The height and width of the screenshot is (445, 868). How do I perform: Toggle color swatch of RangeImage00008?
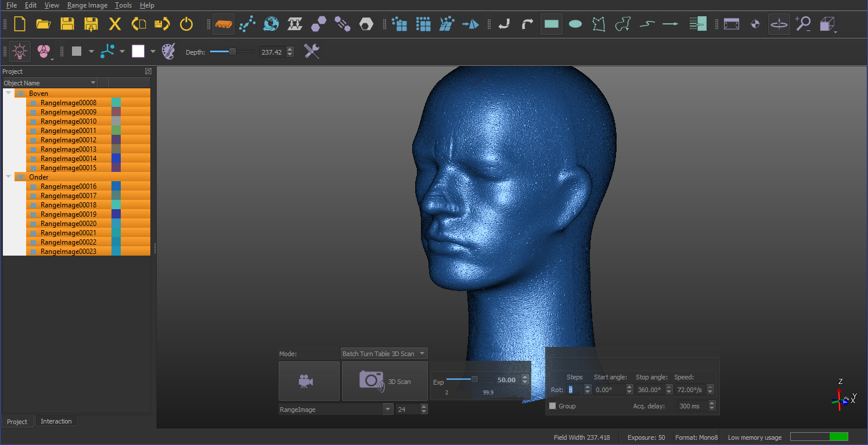point(116,103)
